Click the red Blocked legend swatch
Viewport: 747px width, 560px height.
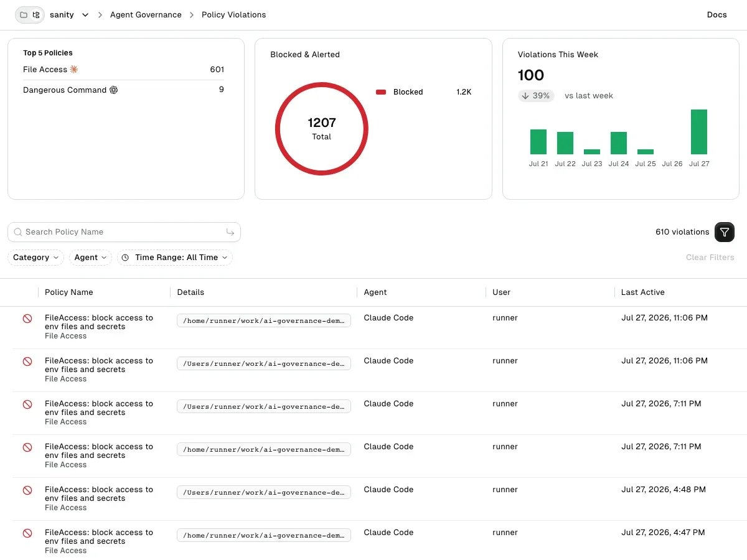click(381, 92)
